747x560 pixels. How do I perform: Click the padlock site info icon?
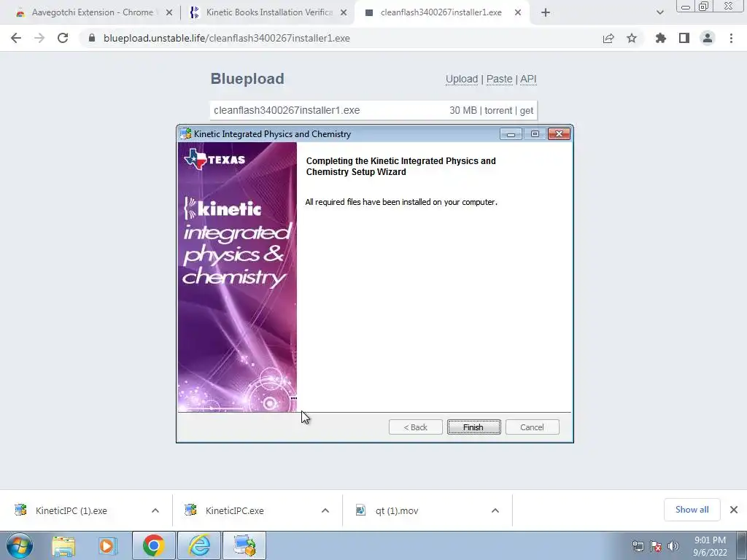pyautogui.click(x=92, y=38)
